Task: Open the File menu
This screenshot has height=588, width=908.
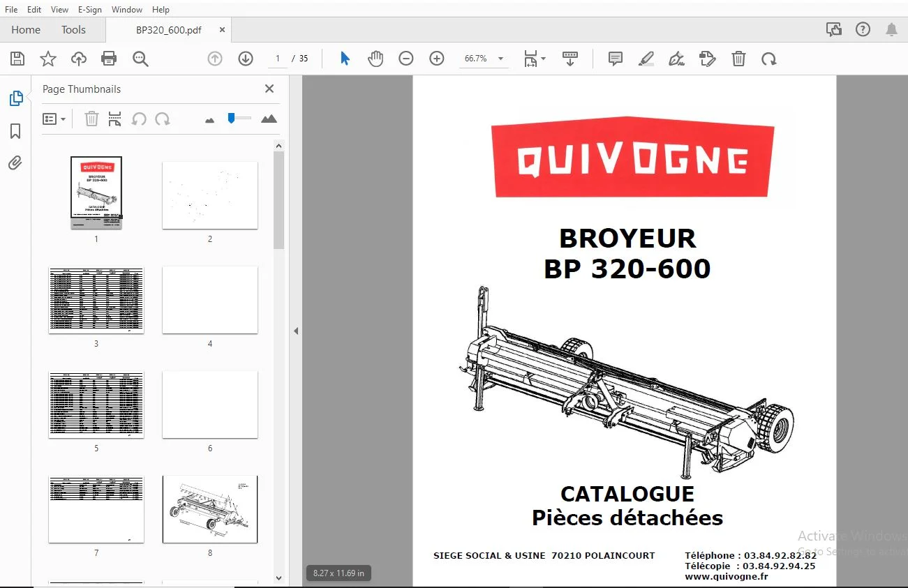Action: (11, 10)
